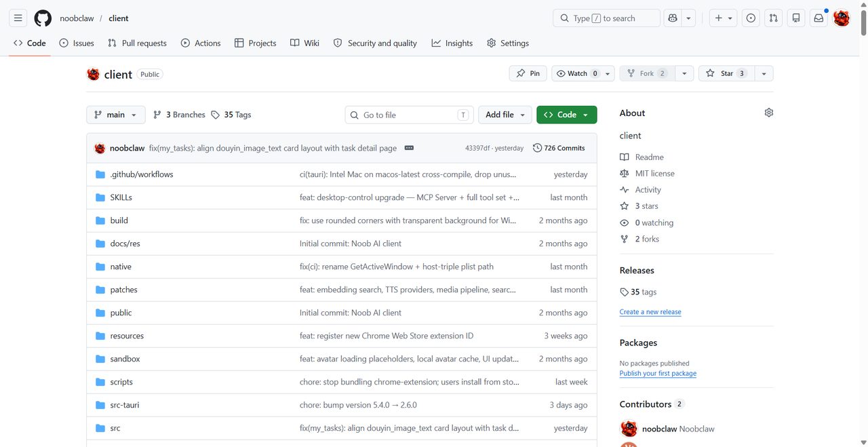868x447 pixels.
Task: Click folder icon for sandbox row
Action: 100,359
